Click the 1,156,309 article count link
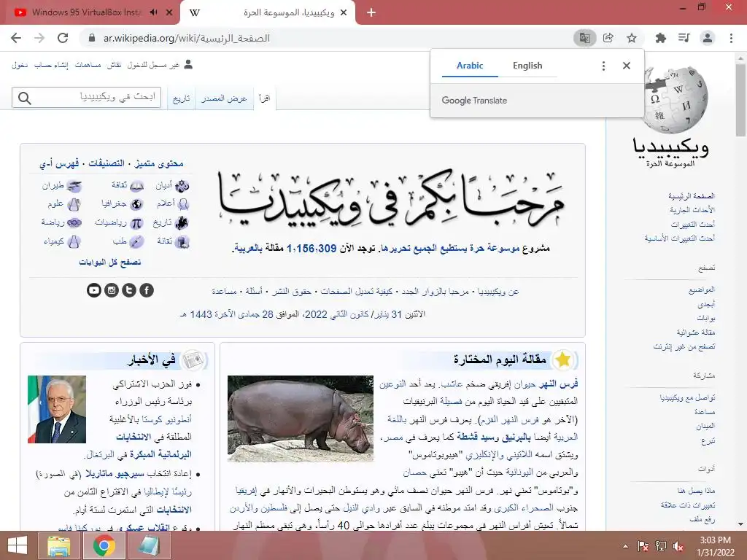The height and width of the screenshot is (560, 747). tap(311, 248)
